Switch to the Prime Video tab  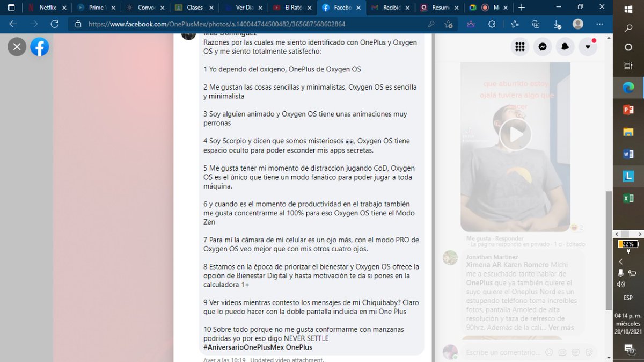[96, 8]
